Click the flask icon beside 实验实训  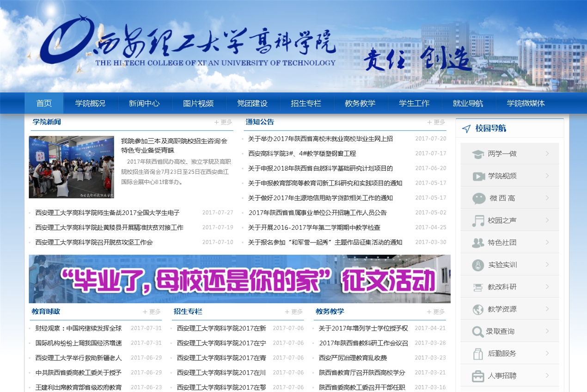pos(478,265)
